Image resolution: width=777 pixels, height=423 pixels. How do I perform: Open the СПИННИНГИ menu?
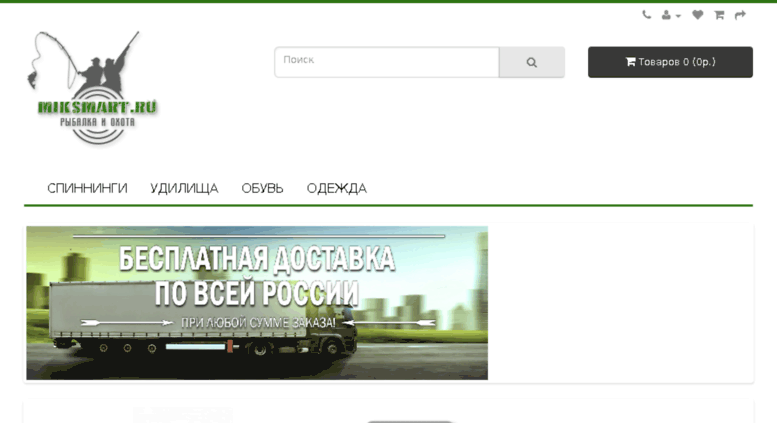(x=87, y=188)
